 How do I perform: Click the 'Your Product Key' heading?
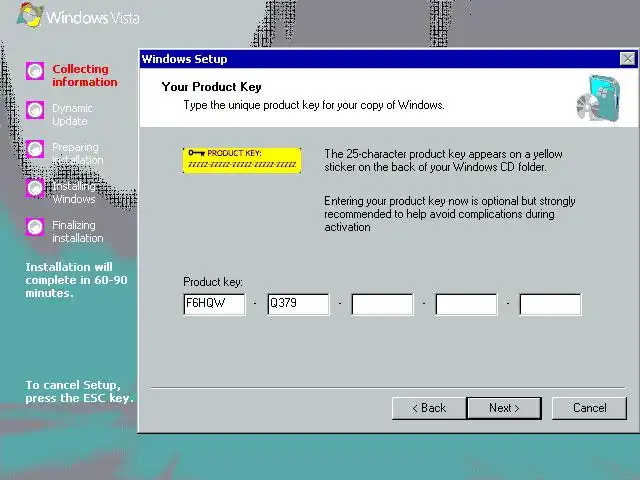click(x=211, y=87)
